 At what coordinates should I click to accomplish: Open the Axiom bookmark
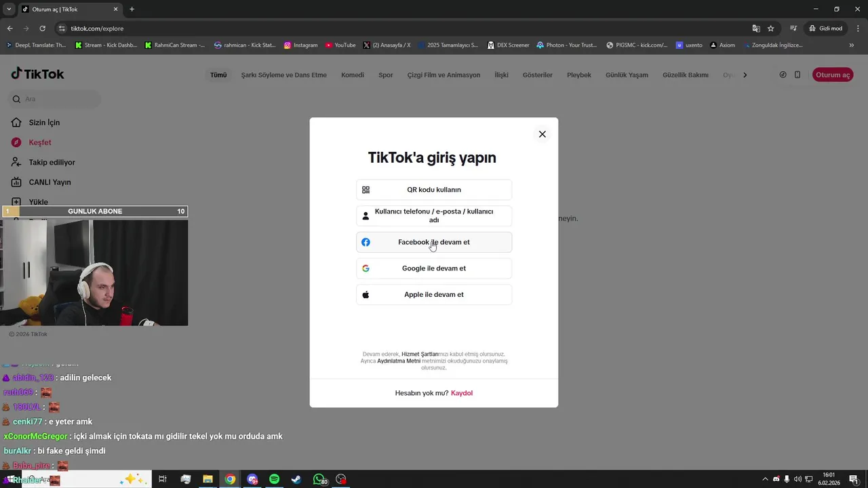[722, 45]
